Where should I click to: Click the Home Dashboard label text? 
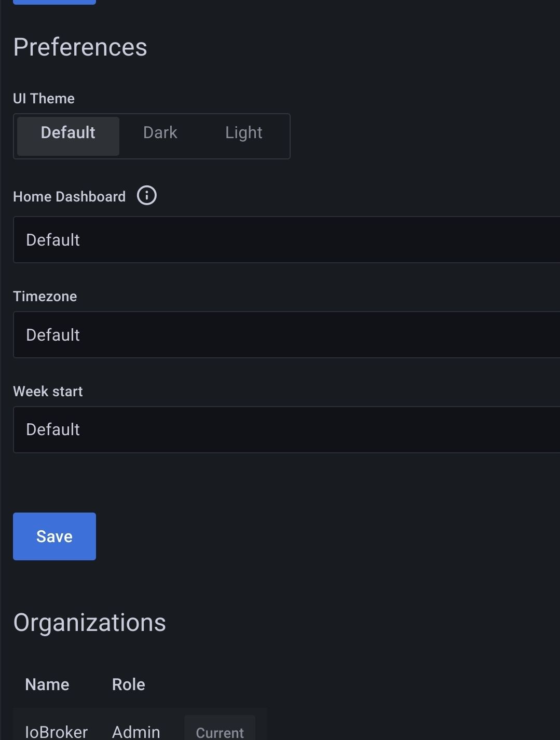[70, 197]
